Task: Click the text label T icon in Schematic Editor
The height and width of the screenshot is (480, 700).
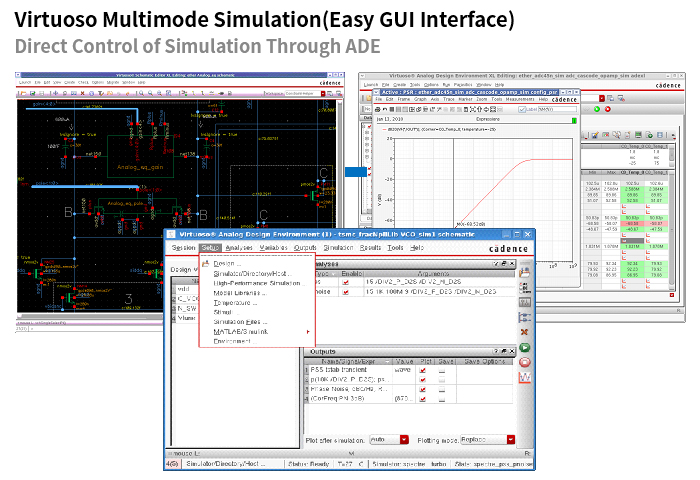Action: pos(101,93)
